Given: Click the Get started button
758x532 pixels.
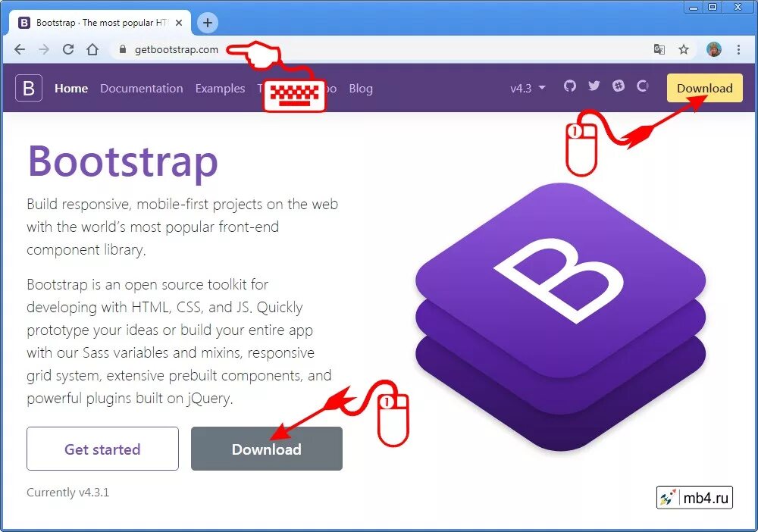Looking at the screenshot, I should (102, 449).
